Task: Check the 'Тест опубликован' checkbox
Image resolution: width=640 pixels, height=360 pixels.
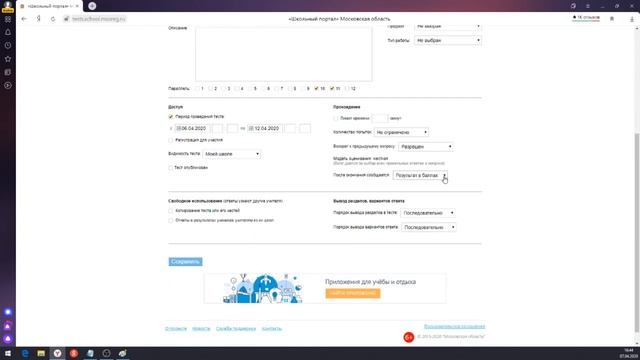Action: click(171, 168)
